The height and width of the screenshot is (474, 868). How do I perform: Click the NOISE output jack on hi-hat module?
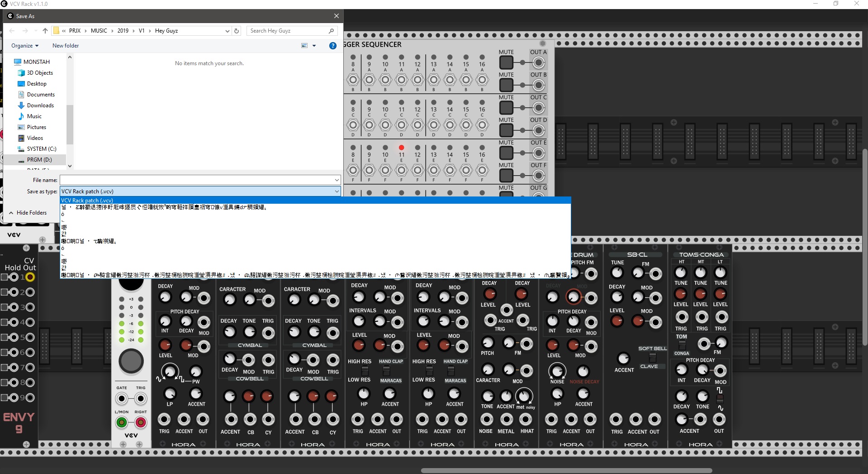(487, 419)
